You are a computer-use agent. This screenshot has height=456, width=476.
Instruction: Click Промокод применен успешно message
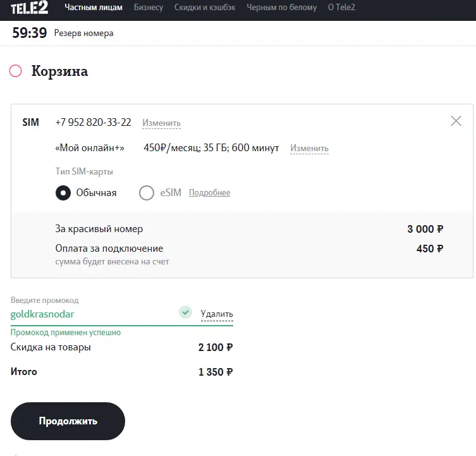click(x=66, y=332)
